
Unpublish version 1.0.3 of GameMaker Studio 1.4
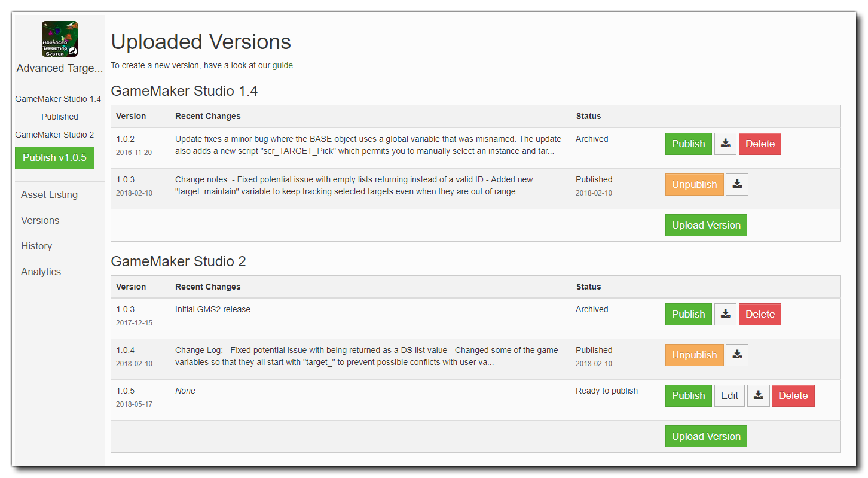point(694,184)
